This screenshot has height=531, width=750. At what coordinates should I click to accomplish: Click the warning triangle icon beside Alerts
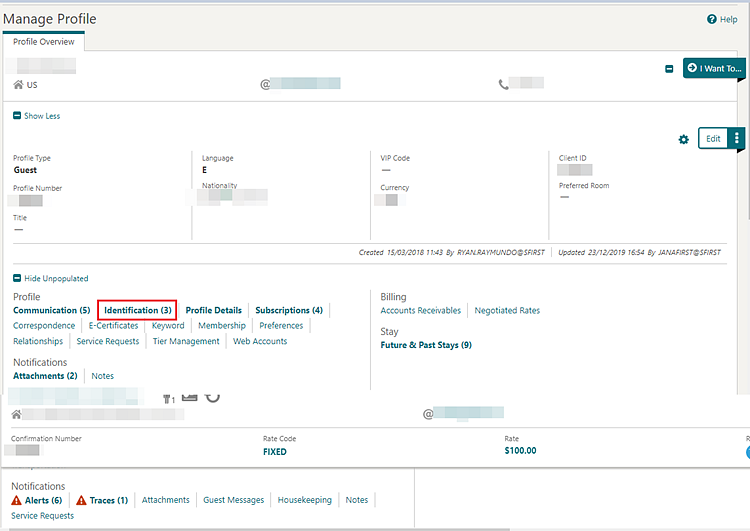[x=16, y=500]
